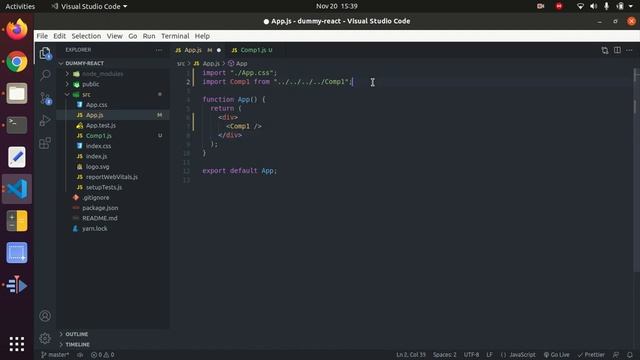Click Ln 2, Col 39 cursor position

pos(411,355)
